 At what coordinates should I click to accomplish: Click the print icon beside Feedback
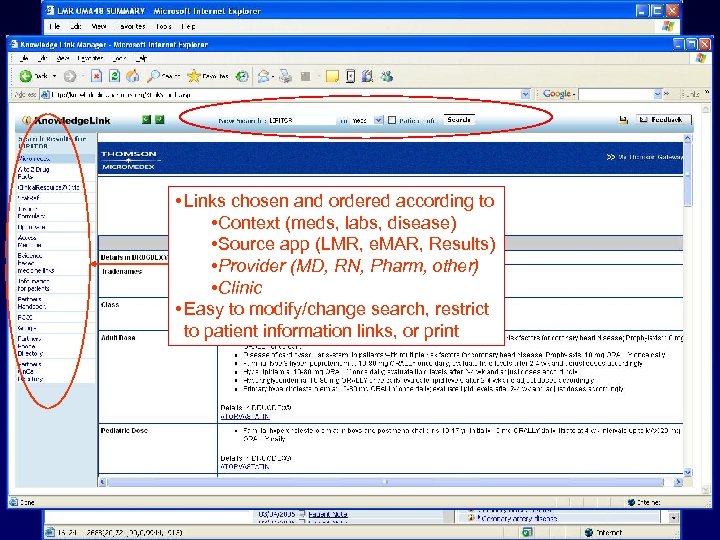tap(623, 120)
